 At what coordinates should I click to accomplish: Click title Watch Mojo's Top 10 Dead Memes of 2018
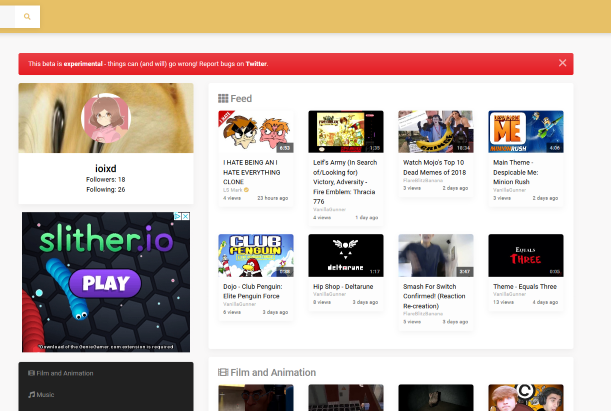coord(434,168)
